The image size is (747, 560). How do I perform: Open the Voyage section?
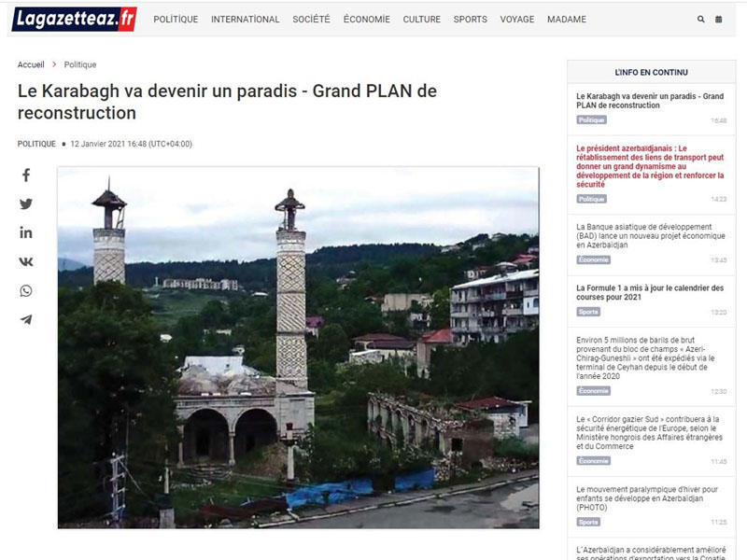tap(517, 19)
